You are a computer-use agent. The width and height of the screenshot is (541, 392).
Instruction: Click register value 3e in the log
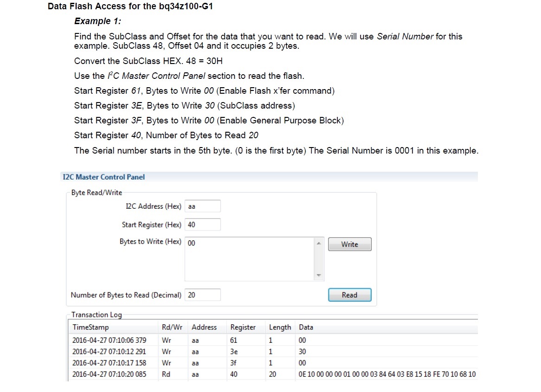click(x=234, y=352)
